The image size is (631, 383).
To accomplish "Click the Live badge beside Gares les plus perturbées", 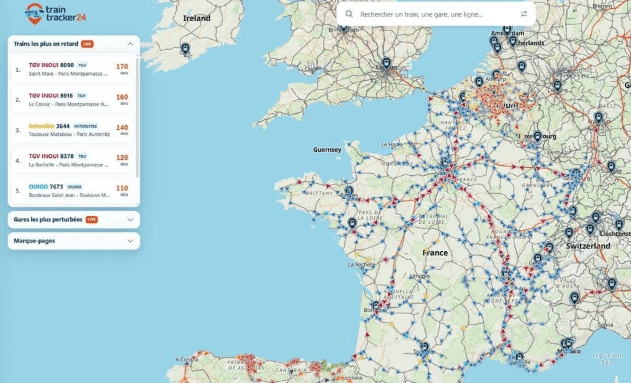I will 92,220.
